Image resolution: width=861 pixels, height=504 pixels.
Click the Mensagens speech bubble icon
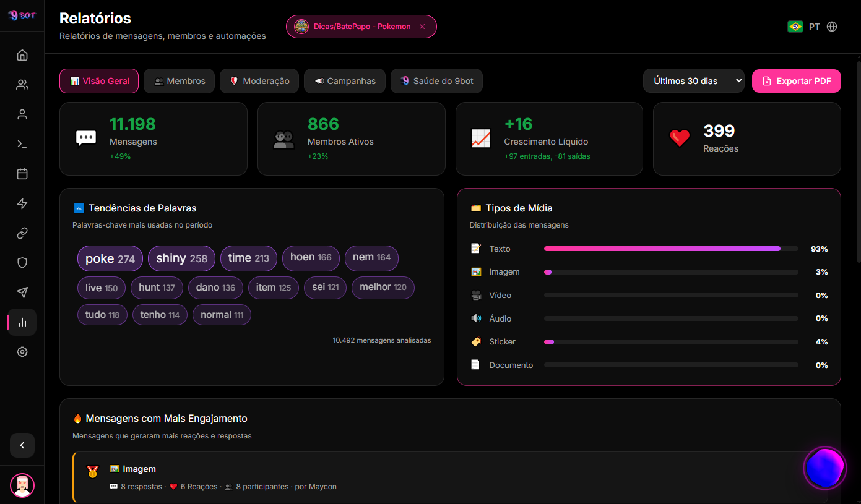(86, 139)
